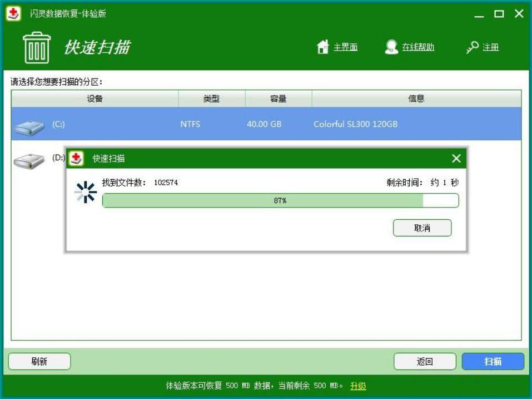Close the 快速扫描 progress dialog
Screen dimensions: 532x399
[456, 158]
